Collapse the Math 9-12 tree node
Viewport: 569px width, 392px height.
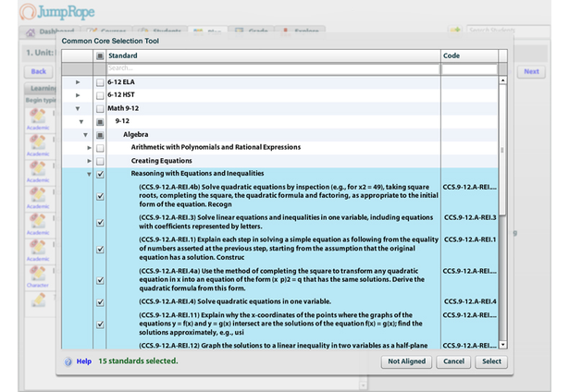point(78,108)
